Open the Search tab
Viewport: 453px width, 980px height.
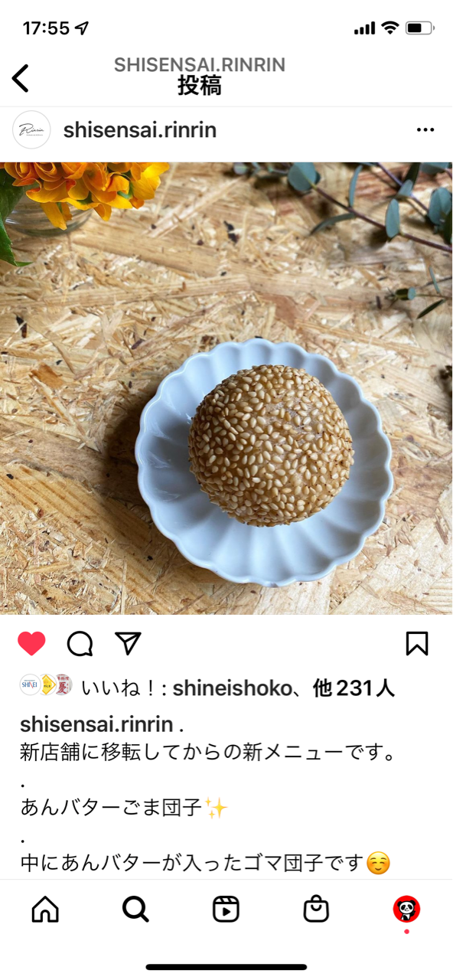[x=135, y=909]
